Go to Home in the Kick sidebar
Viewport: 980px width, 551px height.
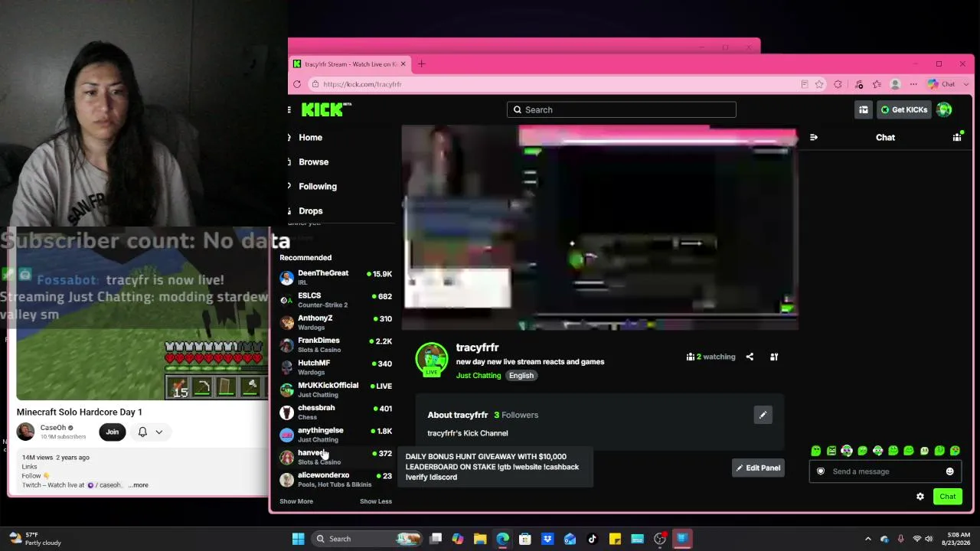(310, 138)
